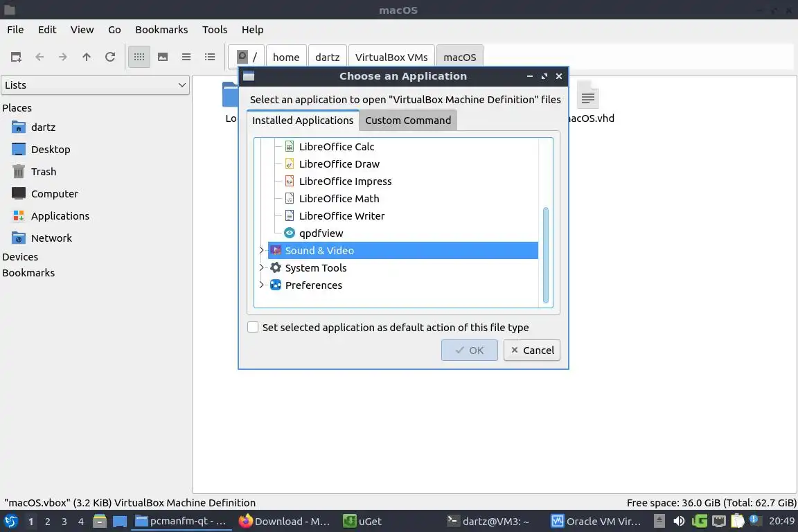798x532 pixels.
Task: Open the LXQt start menu
Action: click(x=10, y=522)
